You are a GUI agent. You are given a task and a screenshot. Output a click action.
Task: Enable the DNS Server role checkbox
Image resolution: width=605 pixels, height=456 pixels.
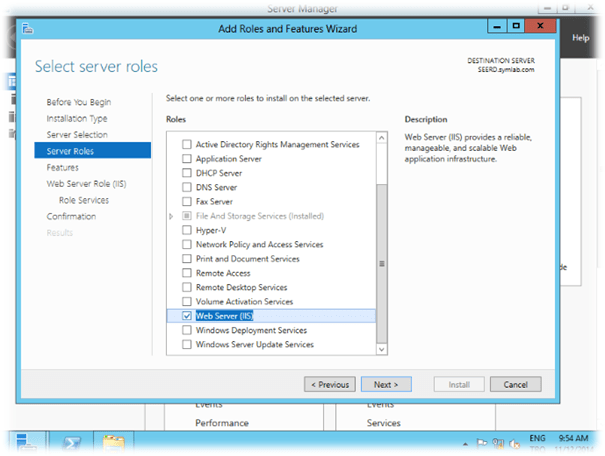[185, 187]
